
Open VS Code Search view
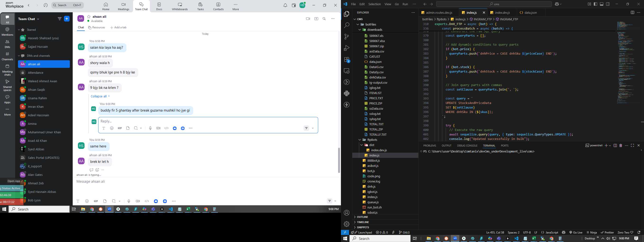click(346, 25)
